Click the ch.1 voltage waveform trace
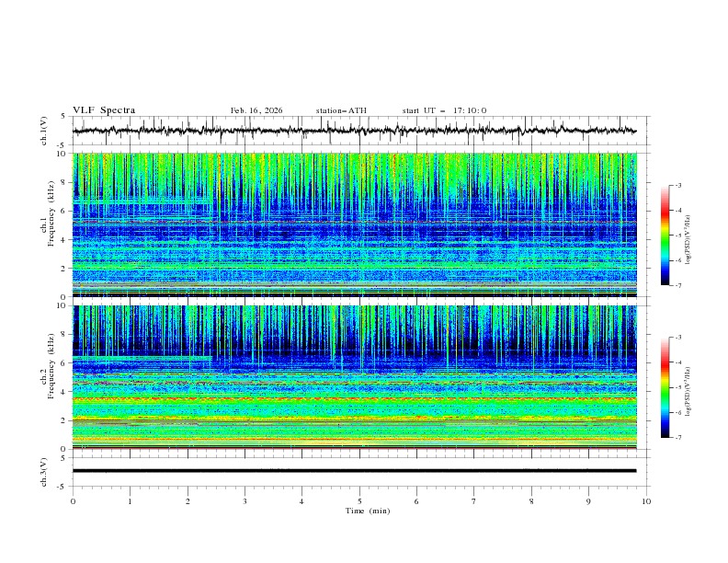 (x=354, y=131)
